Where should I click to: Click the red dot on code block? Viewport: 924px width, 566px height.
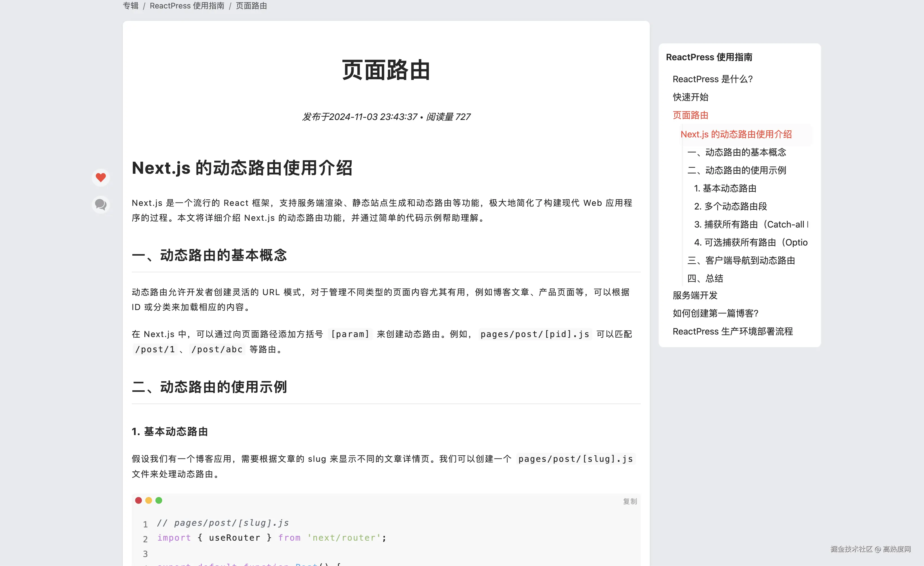[x=139, y=500]
